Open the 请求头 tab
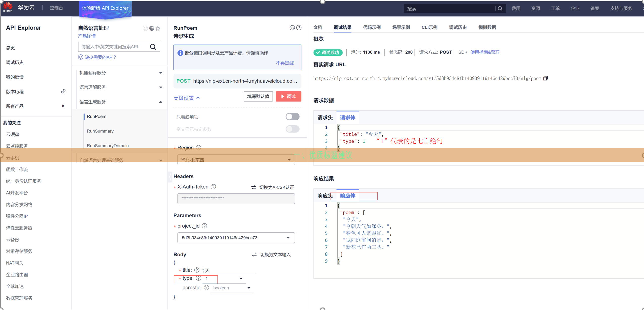Image resolution: width=644 pixels, height=310 pixels. (325, 118)
